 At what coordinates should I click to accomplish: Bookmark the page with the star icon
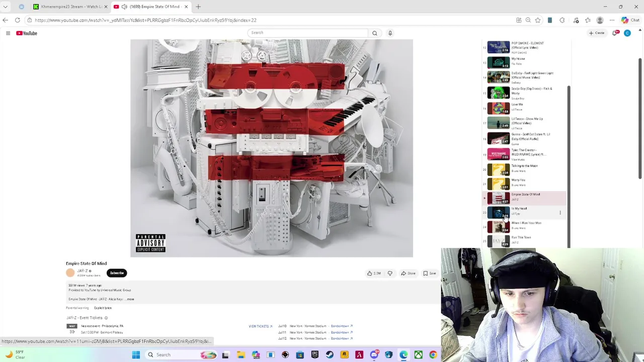[538, 20]
